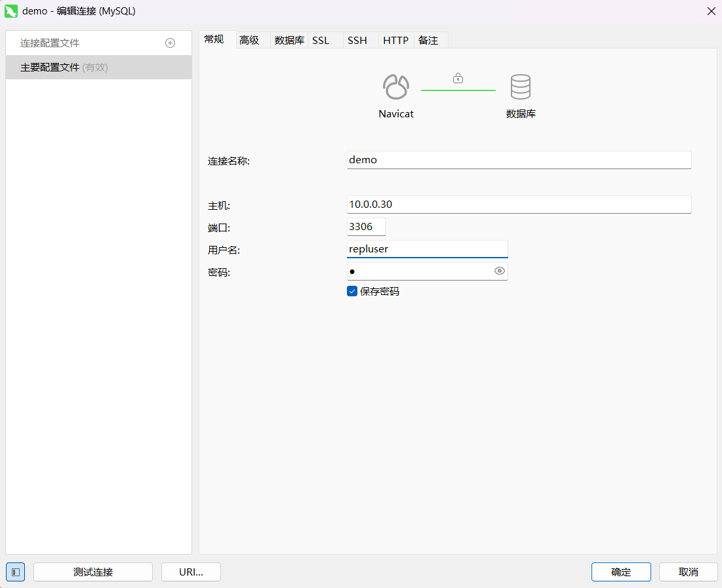Toggle password visibility for the 密码 field

tap(500, 271)
